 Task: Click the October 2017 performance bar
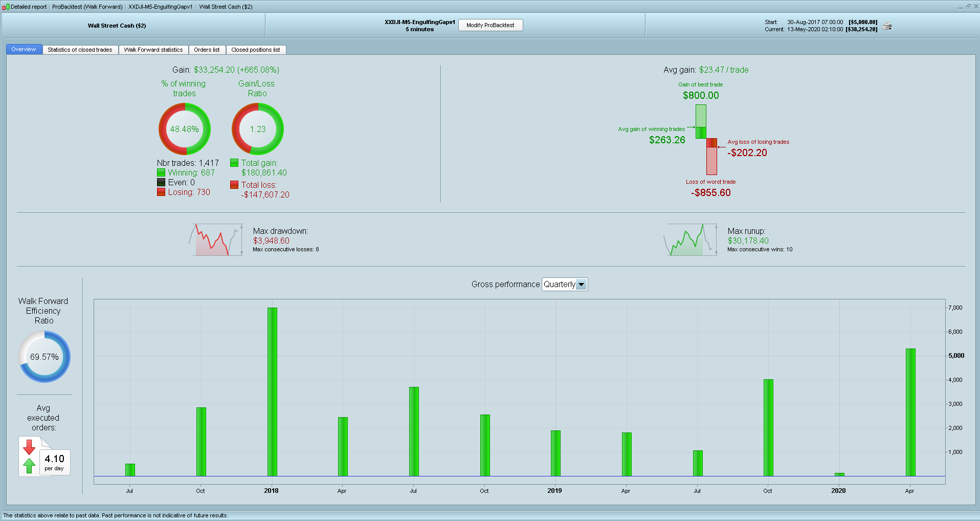201,442
